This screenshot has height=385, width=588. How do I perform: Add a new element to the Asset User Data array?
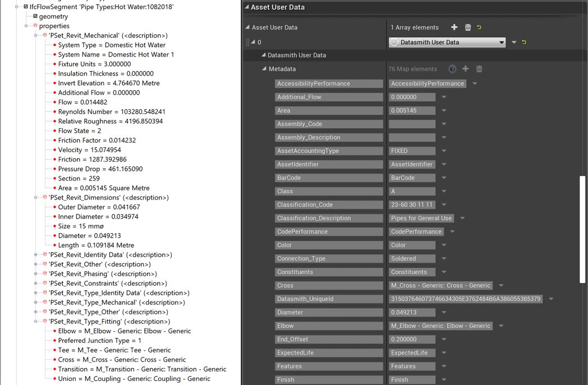click(x=453, y=27)
